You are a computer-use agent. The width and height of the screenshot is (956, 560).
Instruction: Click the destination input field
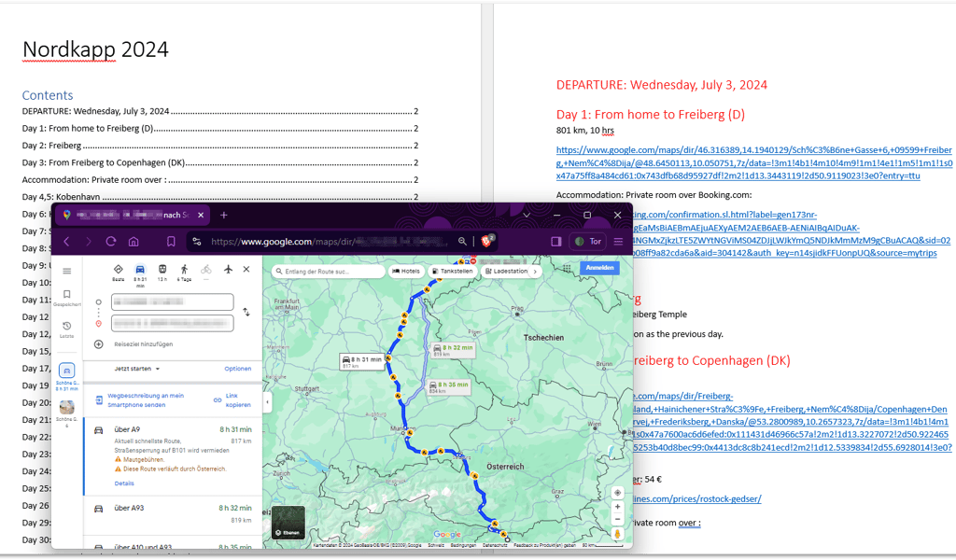[x=173, y=323]
